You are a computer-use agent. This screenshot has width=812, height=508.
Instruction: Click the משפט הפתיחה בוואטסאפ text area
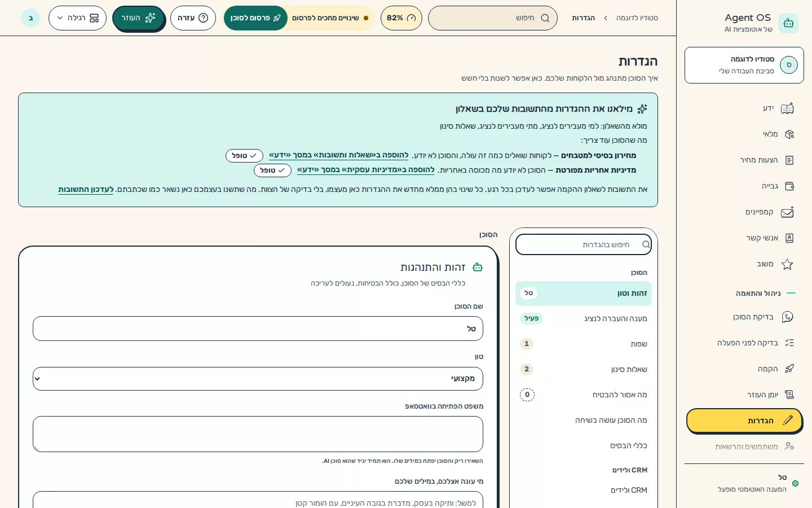tap(258, 434)
